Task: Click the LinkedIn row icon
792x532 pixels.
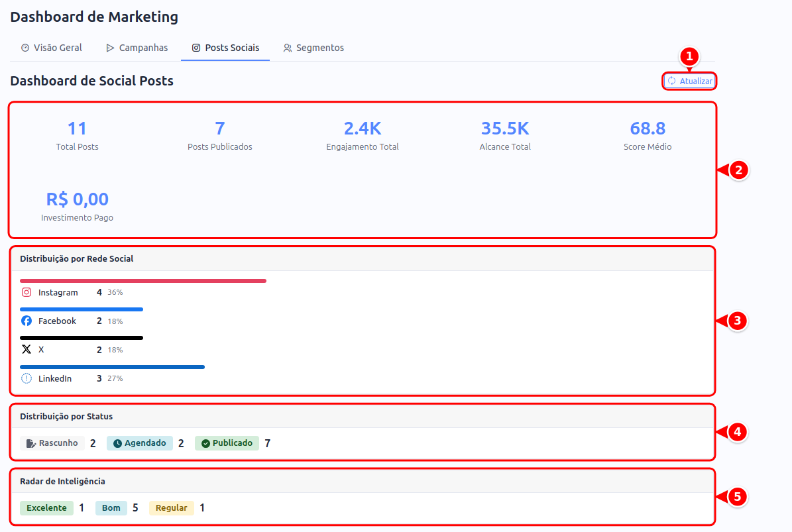Action: 27,378
